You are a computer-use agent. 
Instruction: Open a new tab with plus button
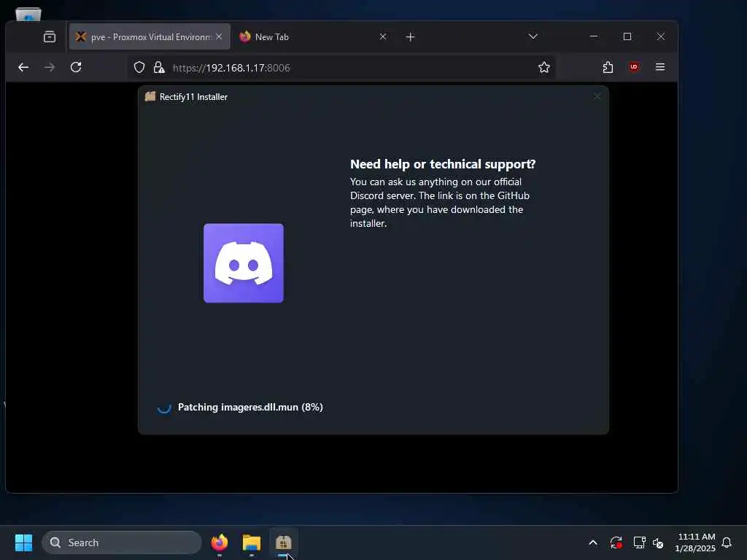point(410,36)
